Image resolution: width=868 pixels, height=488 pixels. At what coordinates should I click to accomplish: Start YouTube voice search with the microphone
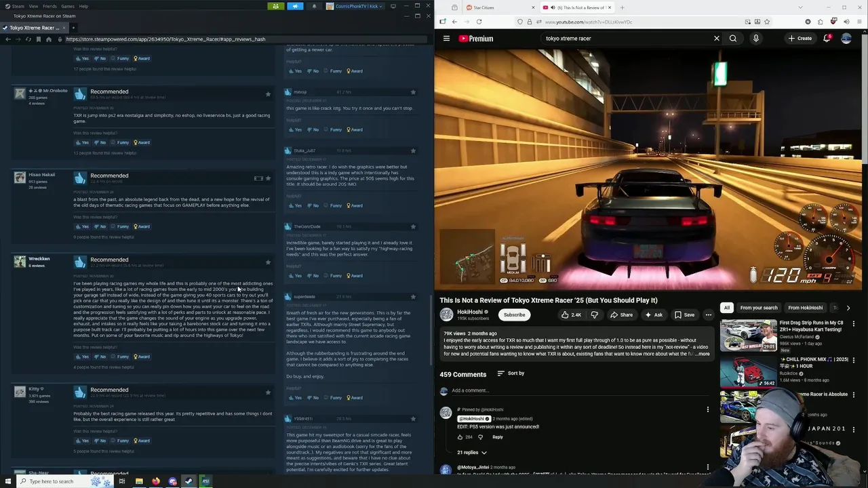(x=756, y=39)
